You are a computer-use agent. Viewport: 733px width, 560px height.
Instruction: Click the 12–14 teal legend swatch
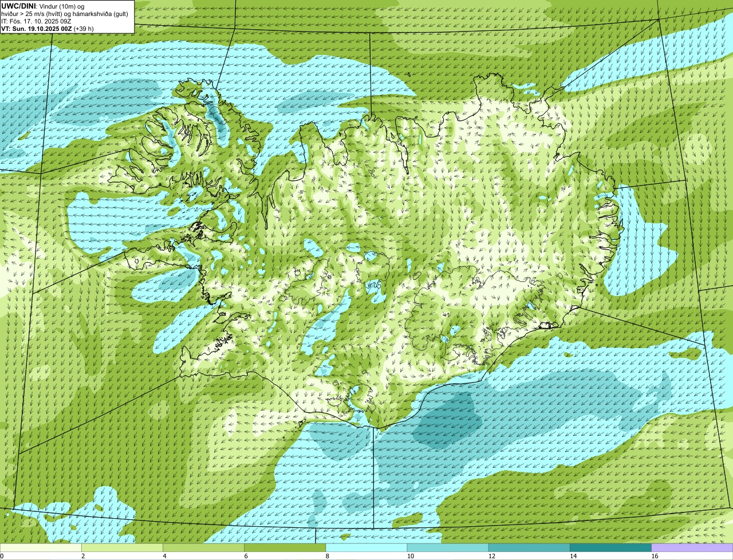[x=529, y=547]
